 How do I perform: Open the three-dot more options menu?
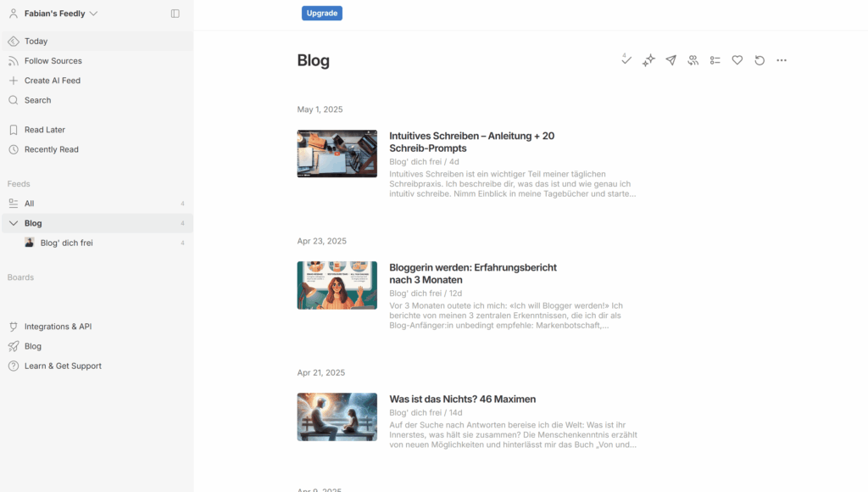782,60
